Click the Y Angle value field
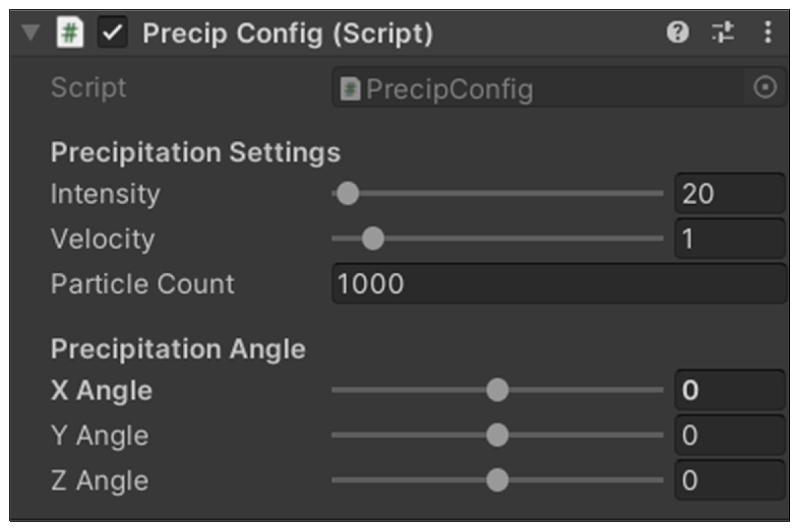The width and height of the screenshot is (800, 532). (x=730, y=435)
